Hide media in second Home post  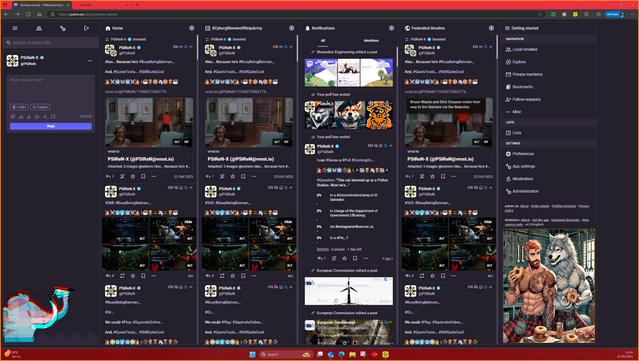point(188,222)
